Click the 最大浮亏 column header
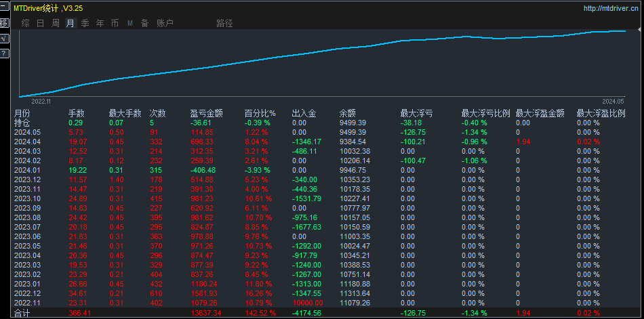 click(x=416, y=113)
